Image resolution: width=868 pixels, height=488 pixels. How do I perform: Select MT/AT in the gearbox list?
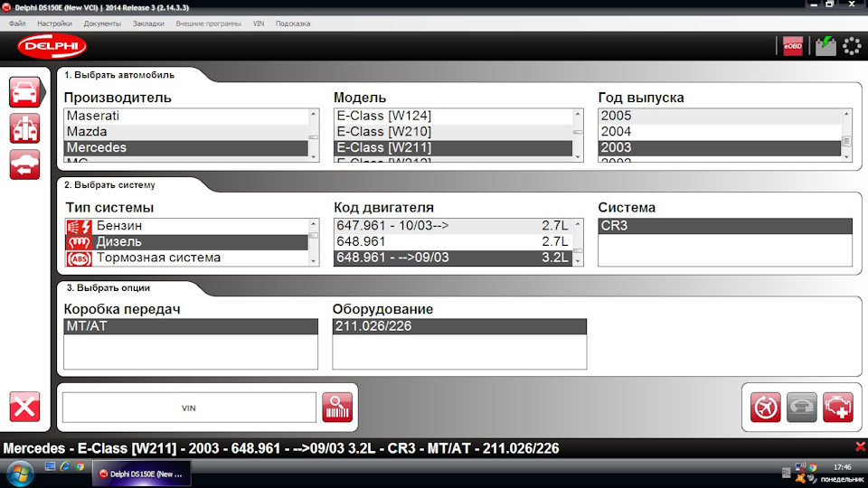(x=191, y=326)
